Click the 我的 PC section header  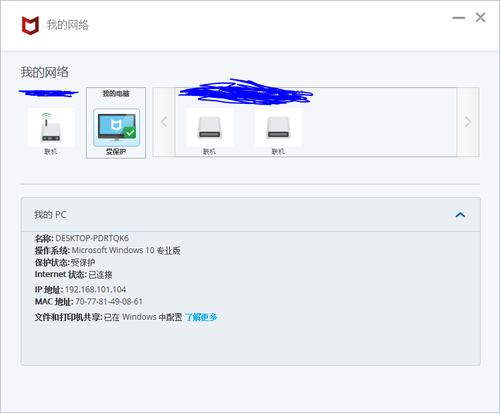tap(251, 215)
